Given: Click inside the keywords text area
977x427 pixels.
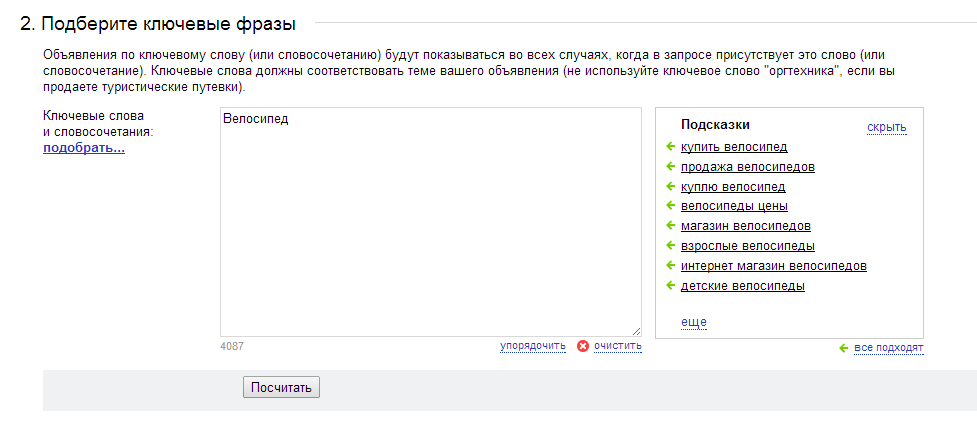Looking at the screenshot, I should point(431,222).
